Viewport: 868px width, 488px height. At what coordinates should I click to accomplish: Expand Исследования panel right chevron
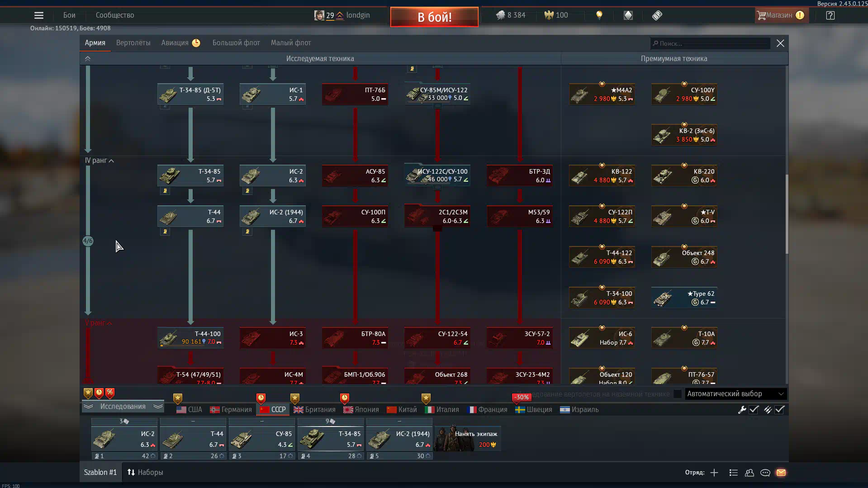158,407
